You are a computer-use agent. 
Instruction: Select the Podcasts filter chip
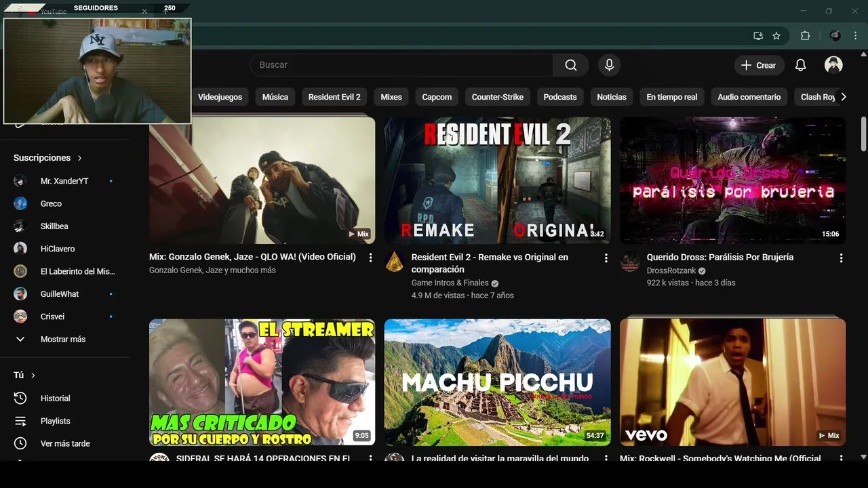click(x=560, y=97)
